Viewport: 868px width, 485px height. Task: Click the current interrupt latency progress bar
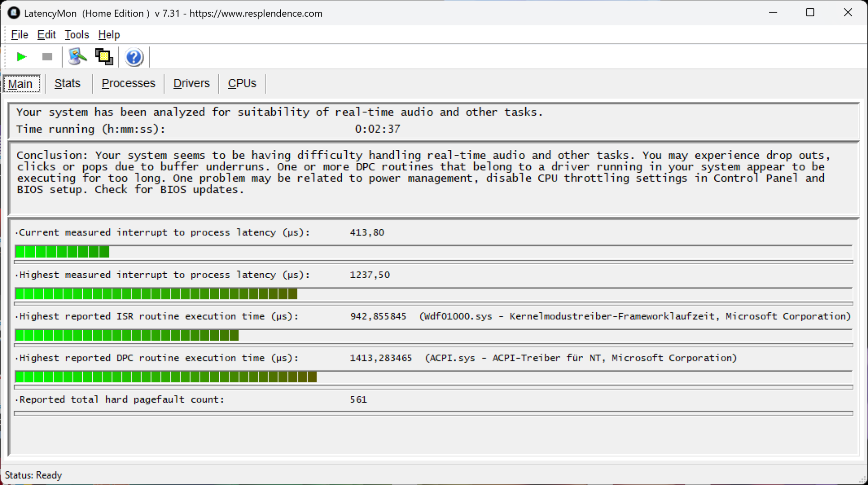point(433,252)
